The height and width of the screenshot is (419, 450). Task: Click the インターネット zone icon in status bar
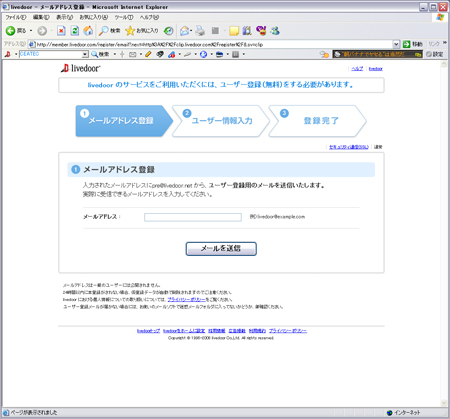[x=390, y=413]
